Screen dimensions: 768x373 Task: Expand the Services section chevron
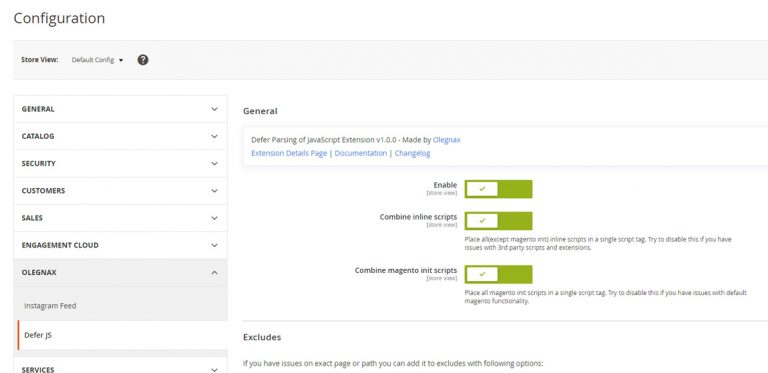(x=214, y=370)
